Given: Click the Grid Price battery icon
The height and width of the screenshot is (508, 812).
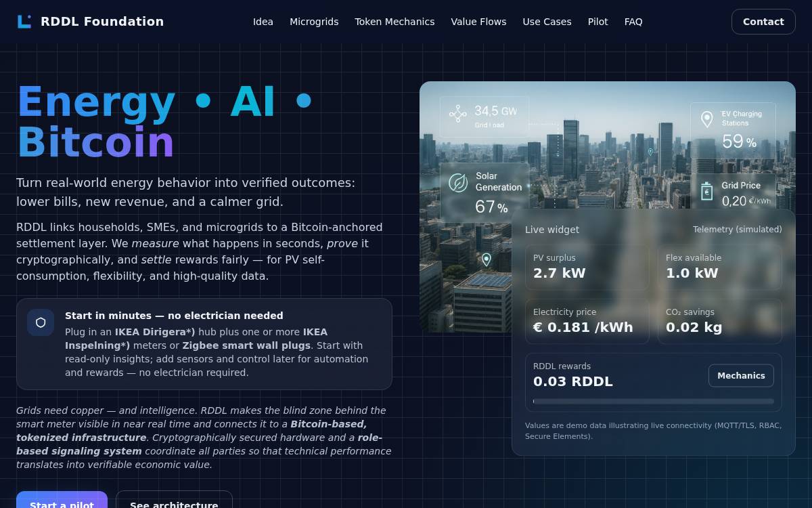Looking at the screenshot, I should pos(707,192).
